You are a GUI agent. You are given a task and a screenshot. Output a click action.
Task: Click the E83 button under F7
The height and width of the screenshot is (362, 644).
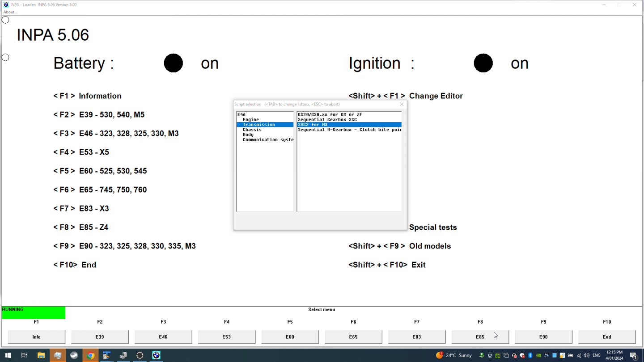(x=417, y=337)
